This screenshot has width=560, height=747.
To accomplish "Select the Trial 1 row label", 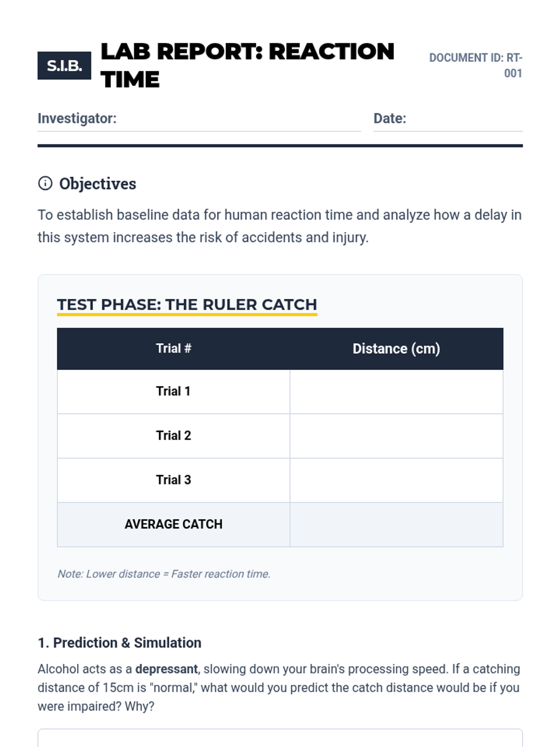I will (x=174, y=392).
